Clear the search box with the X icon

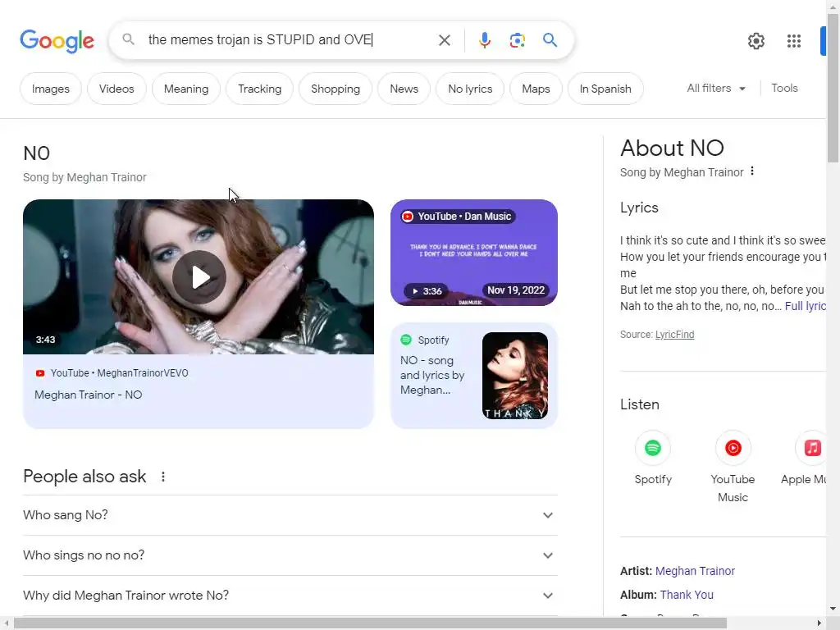(444, 40)
